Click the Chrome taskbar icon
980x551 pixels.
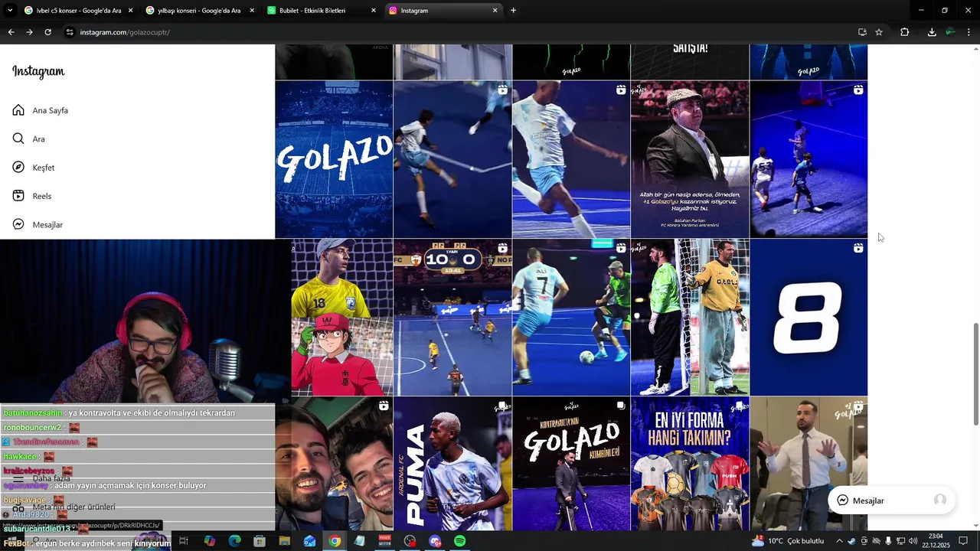335,541
